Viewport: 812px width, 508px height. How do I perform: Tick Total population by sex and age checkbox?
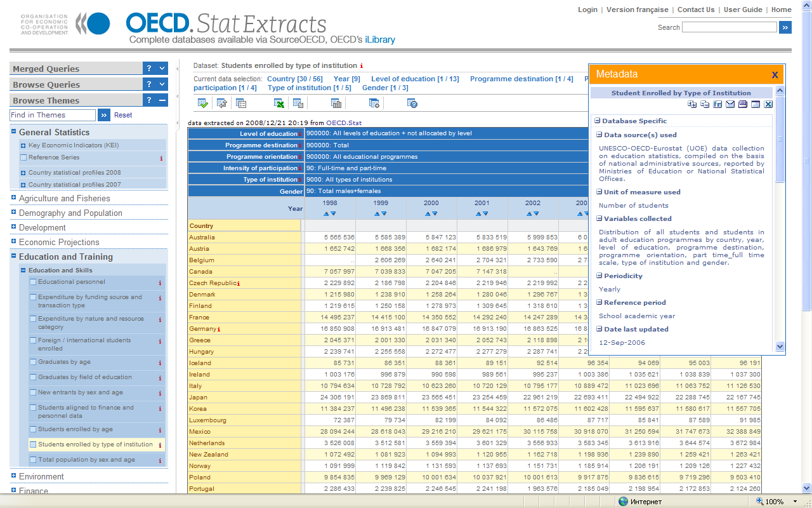point(33,460)
